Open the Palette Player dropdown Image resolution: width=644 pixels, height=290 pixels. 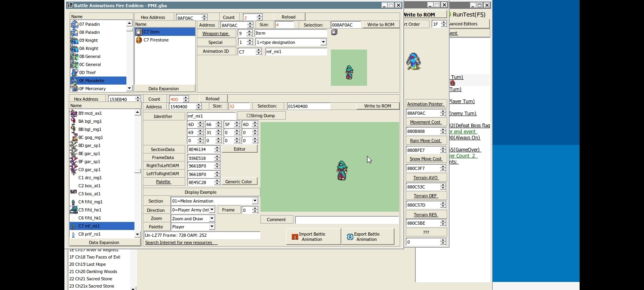point(212,227)
